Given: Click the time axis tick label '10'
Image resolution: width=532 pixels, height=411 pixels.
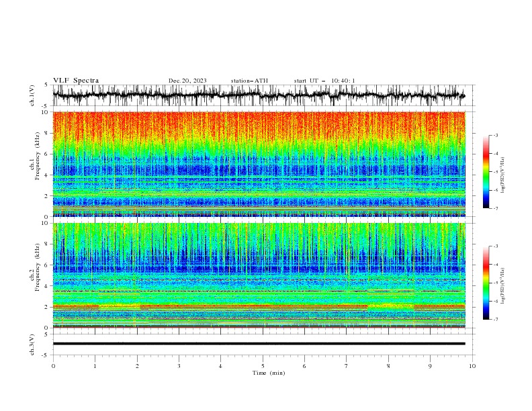Looking at the screenshot, I should 472,366.
